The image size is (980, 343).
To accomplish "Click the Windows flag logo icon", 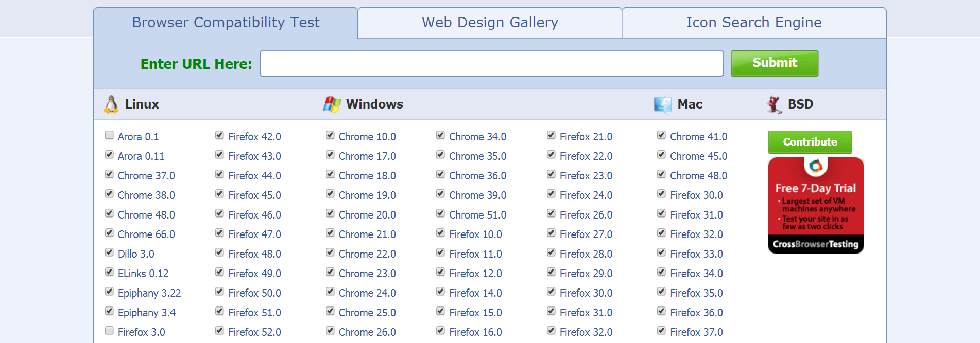I will point(332,104).
